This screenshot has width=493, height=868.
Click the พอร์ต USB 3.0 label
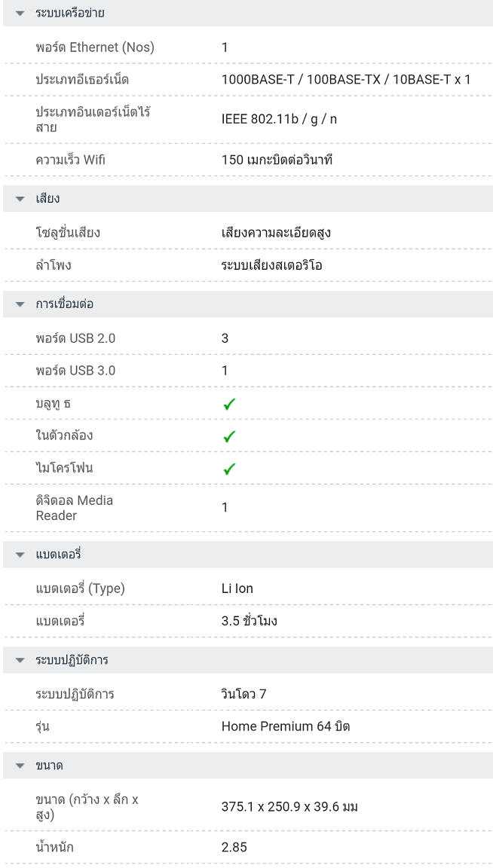click(x=75, y=371)
